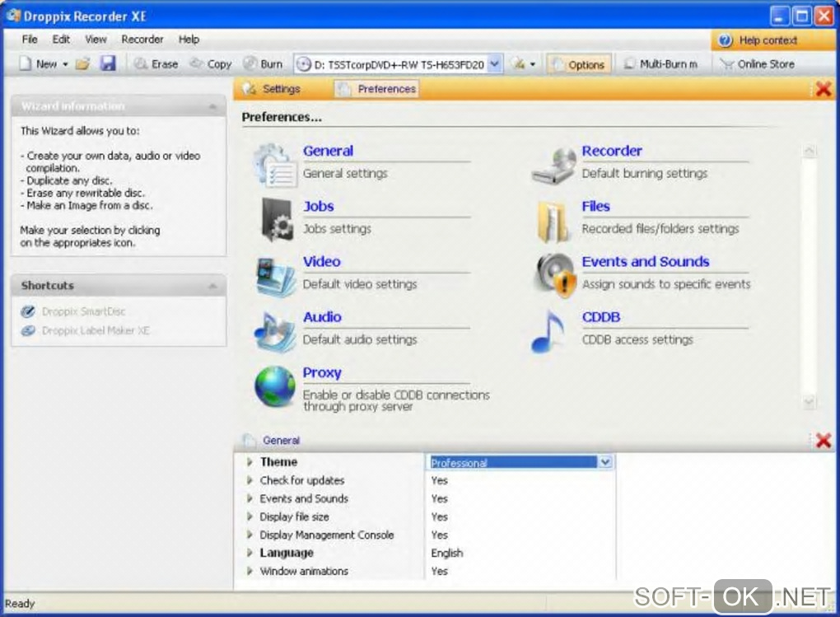
Task: Open the View menu
Action: click(96, 40)
